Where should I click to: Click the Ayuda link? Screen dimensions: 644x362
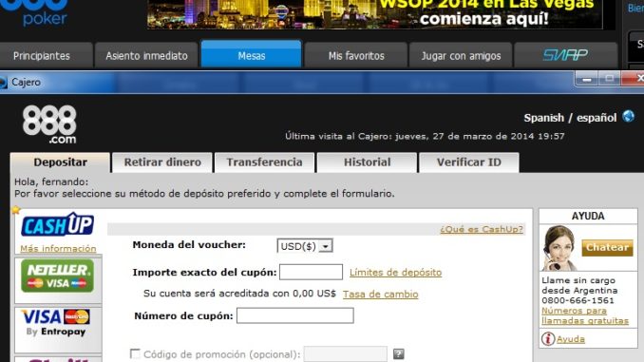[x=571, y=339]
